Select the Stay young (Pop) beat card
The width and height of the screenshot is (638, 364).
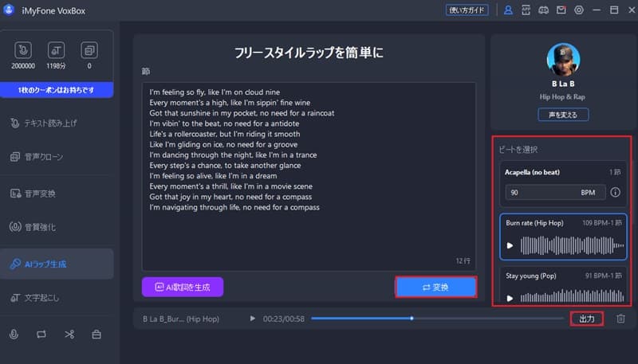pyautogui.click(x=563, y=286)
